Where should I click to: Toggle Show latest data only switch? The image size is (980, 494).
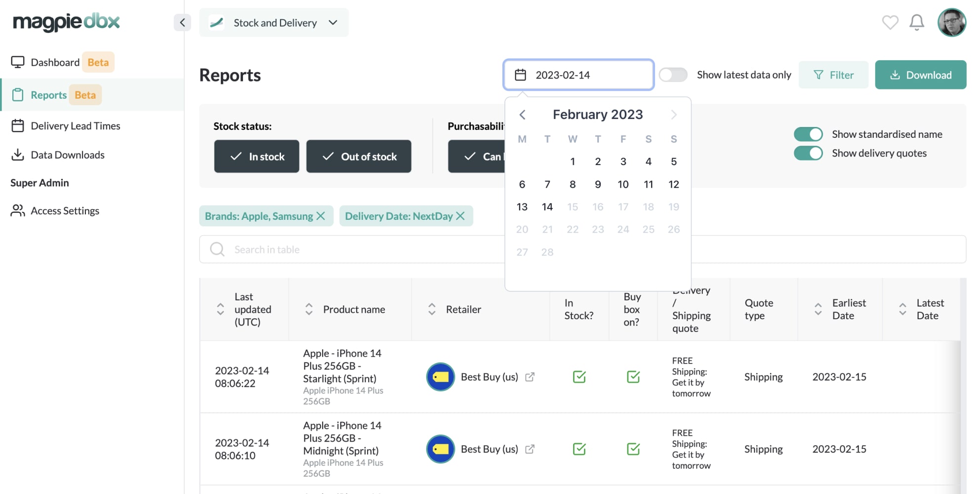(x=673, y=75)
